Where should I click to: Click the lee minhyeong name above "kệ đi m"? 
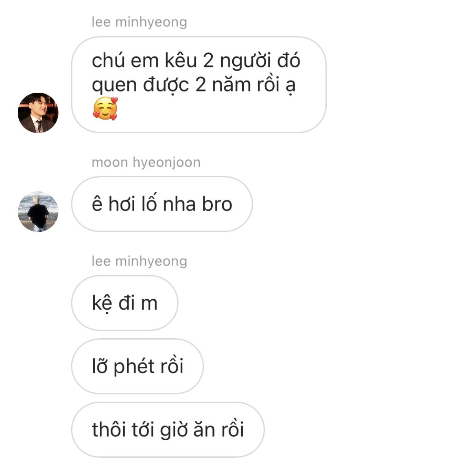tap(139, 261)
